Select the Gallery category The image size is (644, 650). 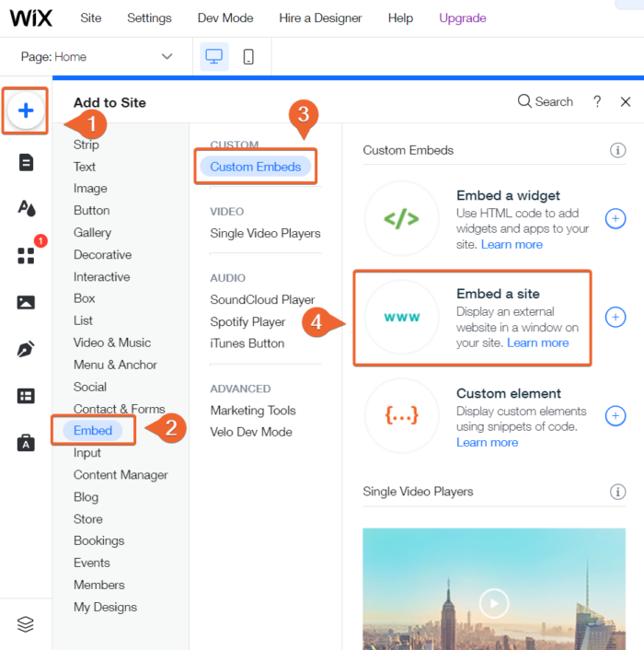[92, 233]
